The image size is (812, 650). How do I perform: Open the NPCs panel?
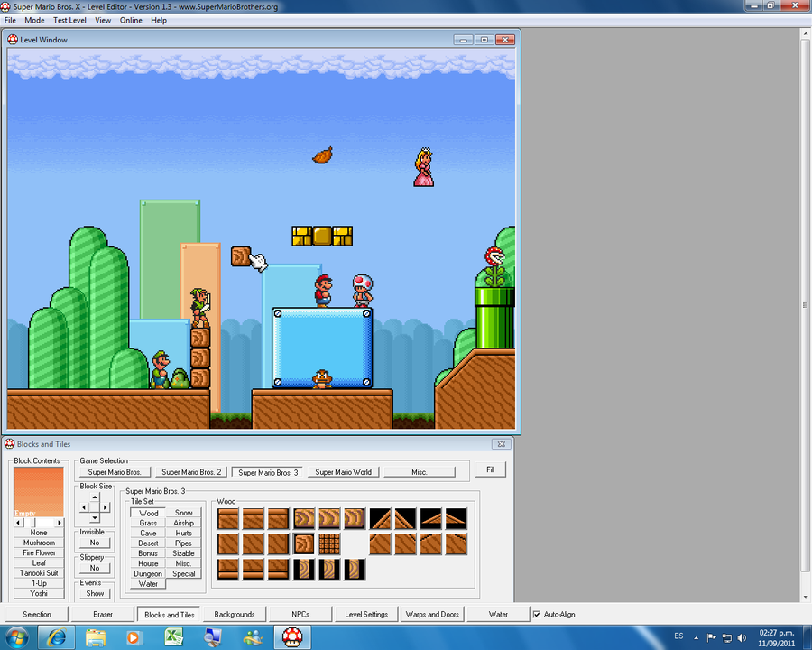[x=300, y=614]
